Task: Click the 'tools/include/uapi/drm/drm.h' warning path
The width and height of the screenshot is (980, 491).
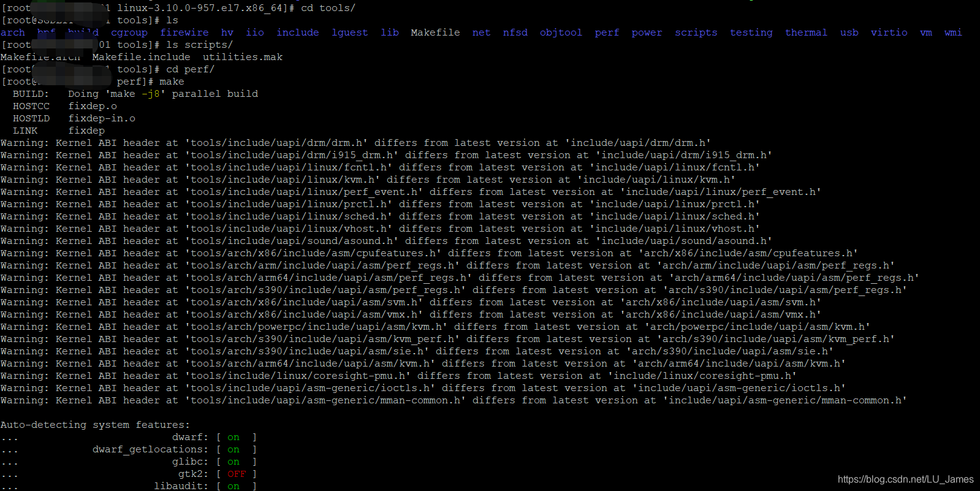Action: point(276,143)
